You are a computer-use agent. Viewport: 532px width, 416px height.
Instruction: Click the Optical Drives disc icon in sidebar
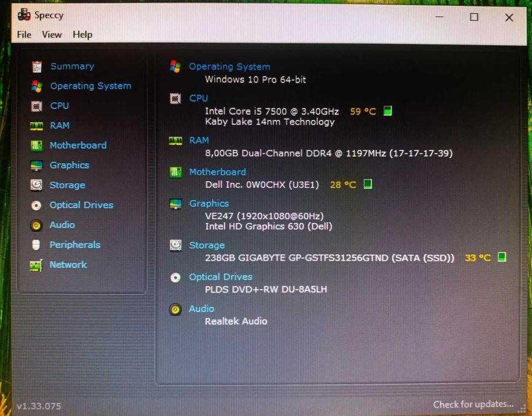[36, 205]
